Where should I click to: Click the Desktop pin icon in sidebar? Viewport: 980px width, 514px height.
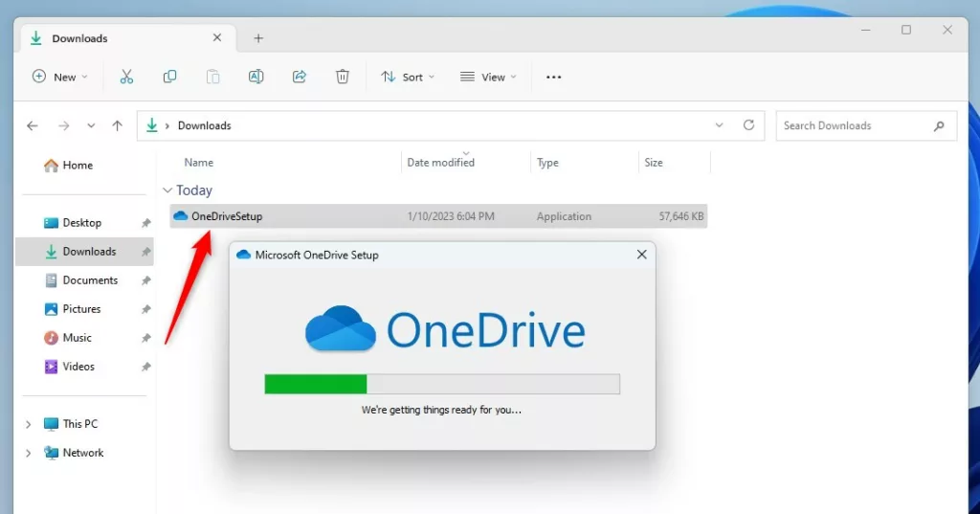click(145, 223)
